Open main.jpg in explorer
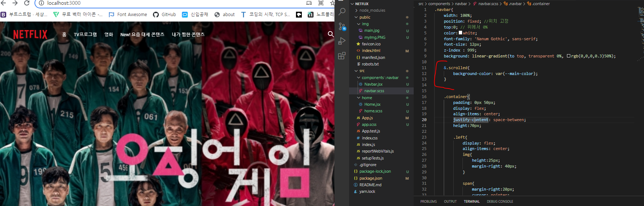The height and width of the screenshot is (206, 644). click(372, 30)
